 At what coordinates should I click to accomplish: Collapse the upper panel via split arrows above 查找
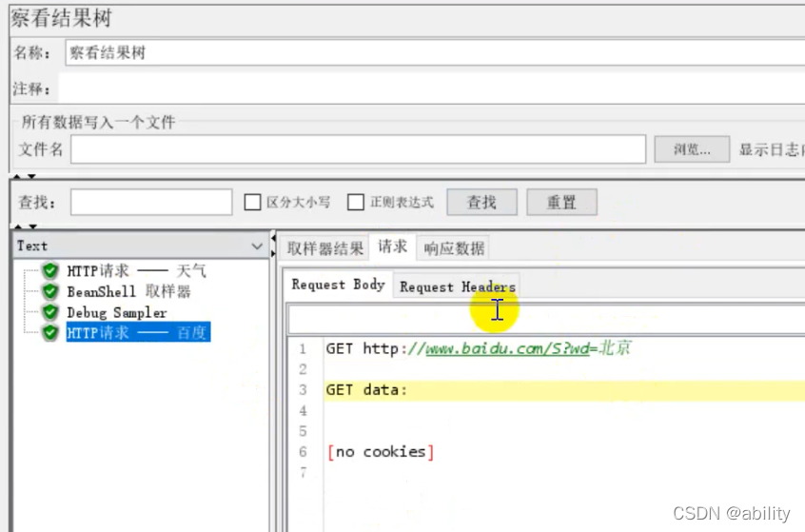pyautogui.click(x=24, y=176)
